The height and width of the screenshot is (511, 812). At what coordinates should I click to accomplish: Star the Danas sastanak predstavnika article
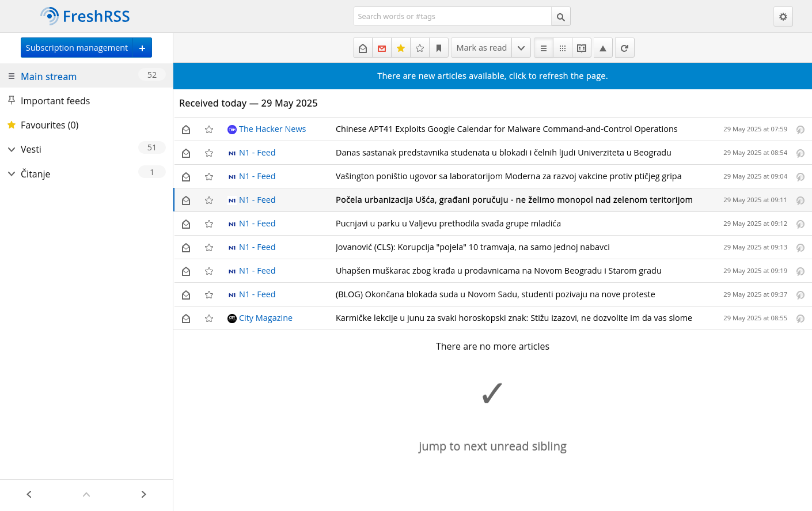[209, 153]
